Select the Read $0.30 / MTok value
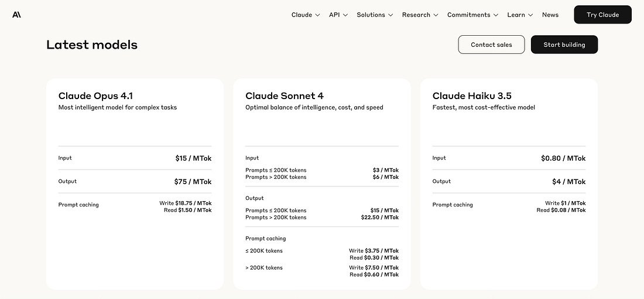 tap(374, 258)
